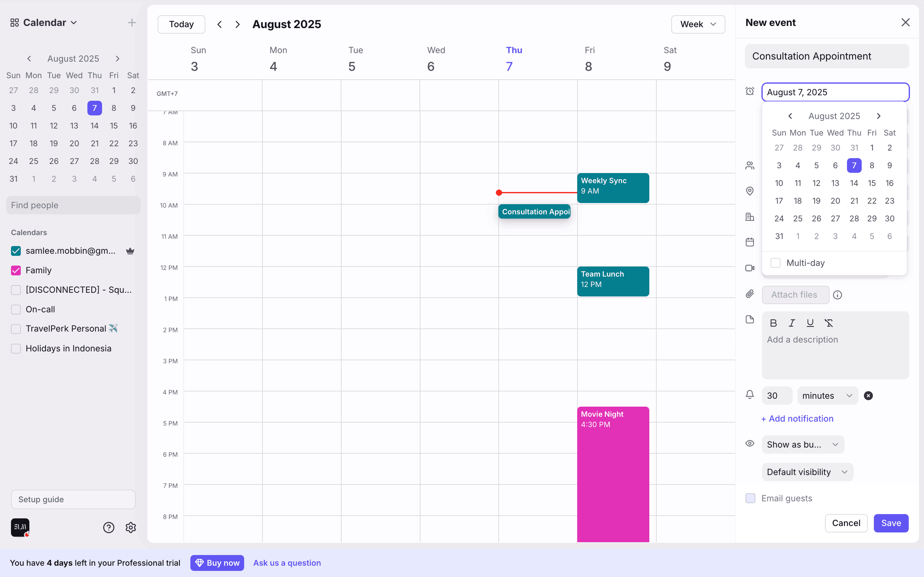Click the info icon beside Attach files

[x=837, y=295]
